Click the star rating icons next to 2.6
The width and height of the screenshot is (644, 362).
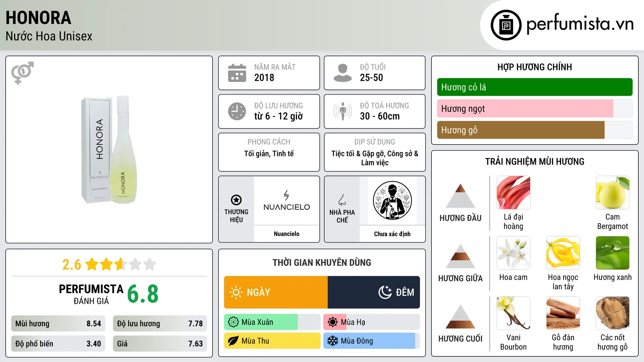coord(120,264)
